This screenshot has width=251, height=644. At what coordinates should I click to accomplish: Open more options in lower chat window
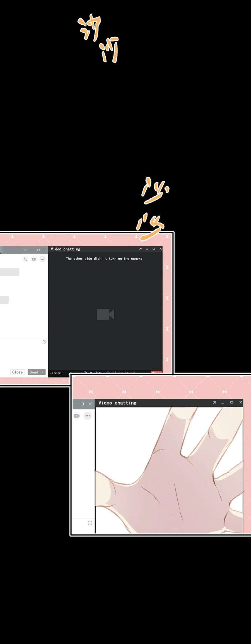pyautogui.click(x=88, y=416)
